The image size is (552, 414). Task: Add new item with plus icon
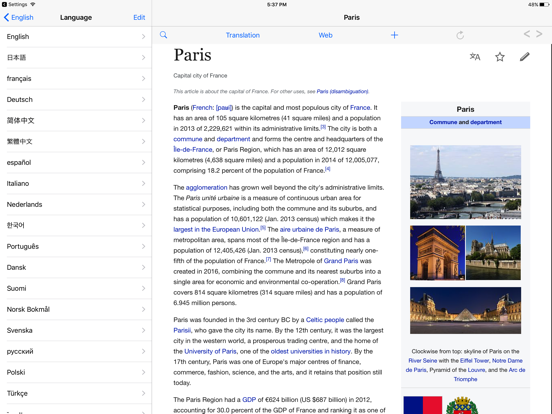coord(394,35)
